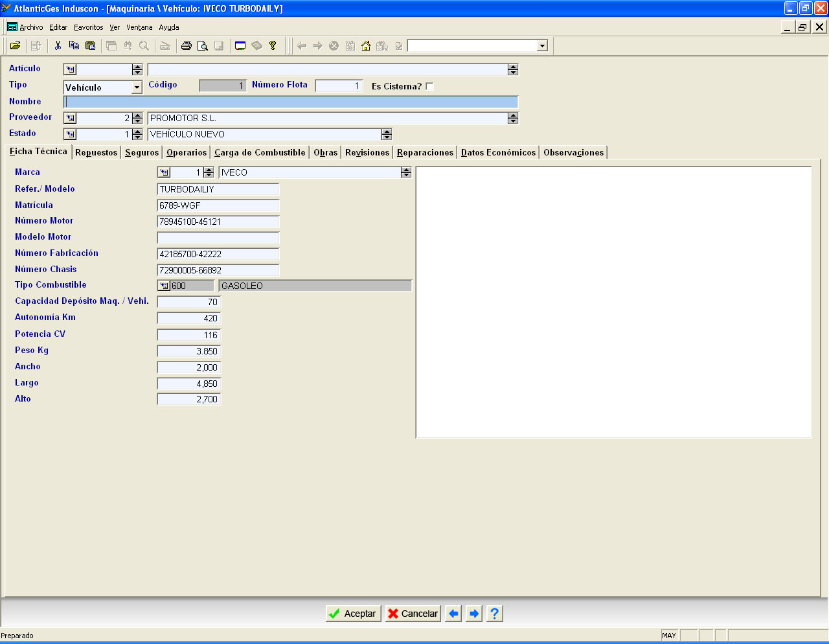Screen dimensions: 829x644
Task: Open the Marca lookup button
Action: [x=165, y=172]
